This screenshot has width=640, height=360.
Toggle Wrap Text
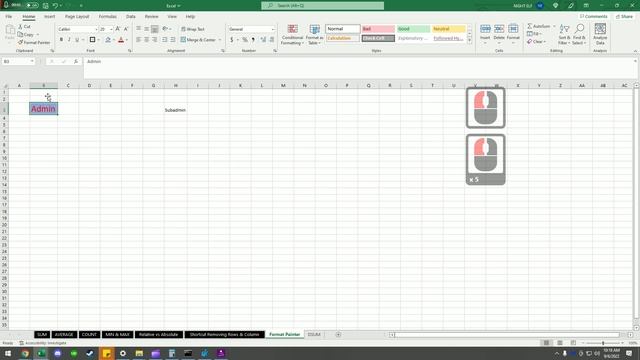point(193,29)
